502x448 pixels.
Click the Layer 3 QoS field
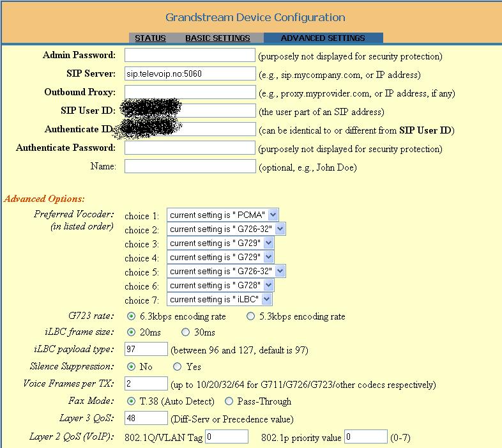pos(146,418)
